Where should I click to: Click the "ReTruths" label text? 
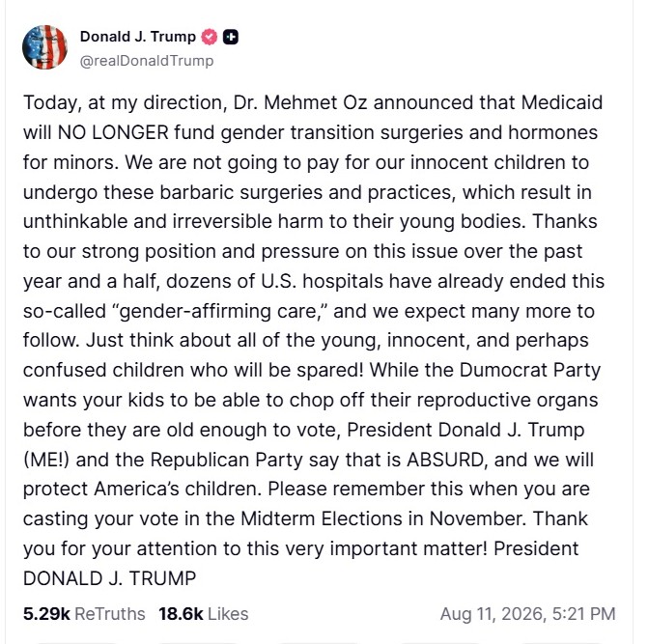(x=110, y=614)
